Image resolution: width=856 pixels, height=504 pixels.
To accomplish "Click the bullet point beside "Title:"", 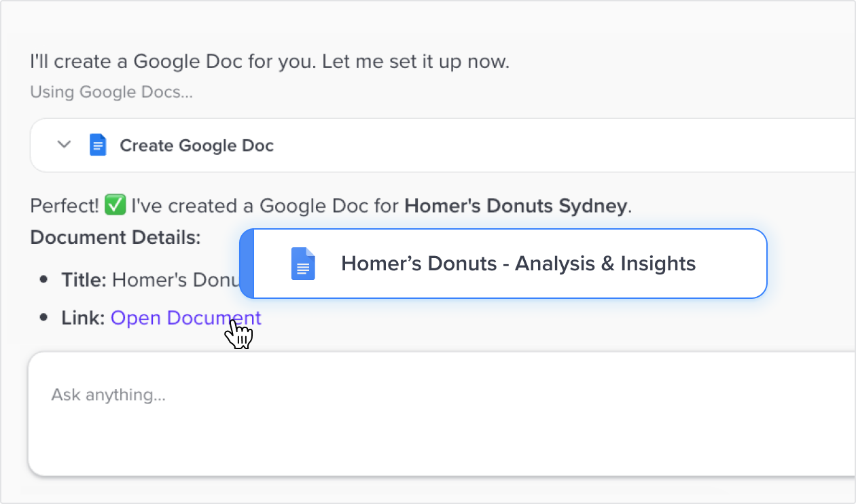I will (43, 278).
